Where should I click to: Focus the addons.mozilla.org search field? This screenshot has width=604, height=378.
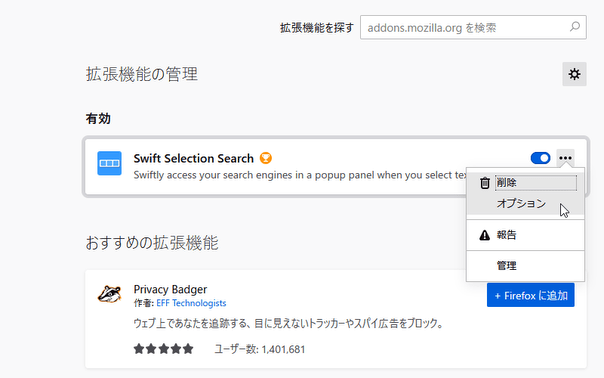point(473,27)
